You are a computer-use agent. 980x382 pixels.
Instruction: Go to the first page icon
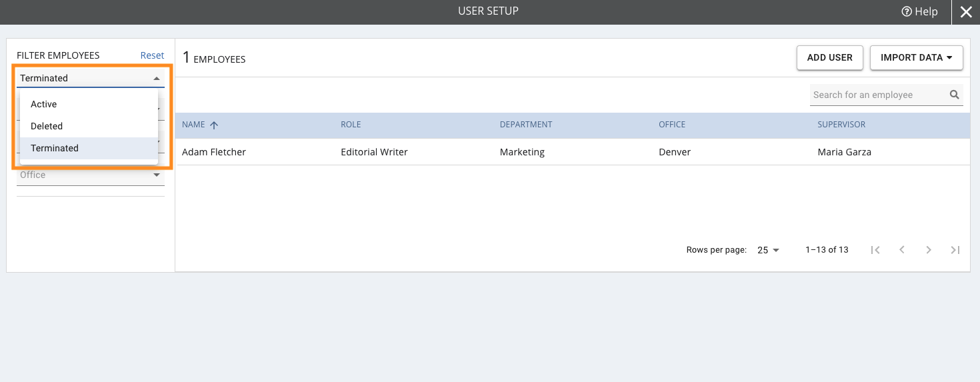tap(875, 250)
